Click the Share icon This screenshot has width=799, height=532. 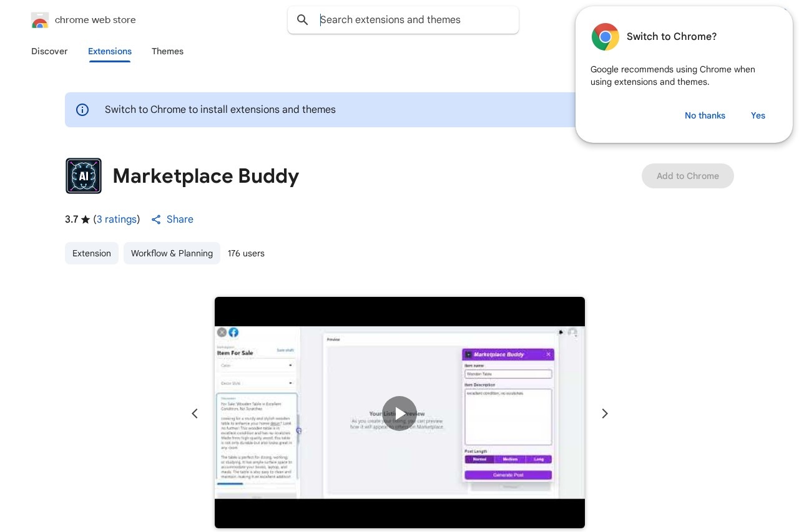pos(156,220)
